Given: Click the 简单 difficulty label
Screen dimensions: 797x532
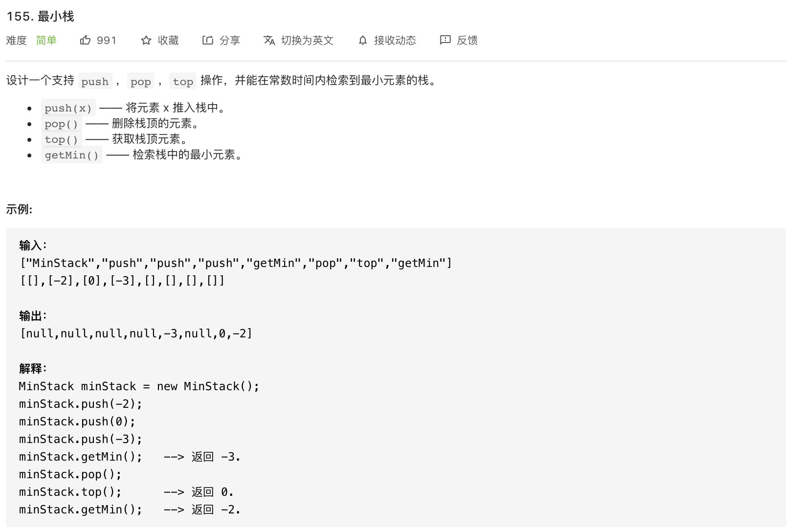Looking at the screenshot, I should pos(46,40).
